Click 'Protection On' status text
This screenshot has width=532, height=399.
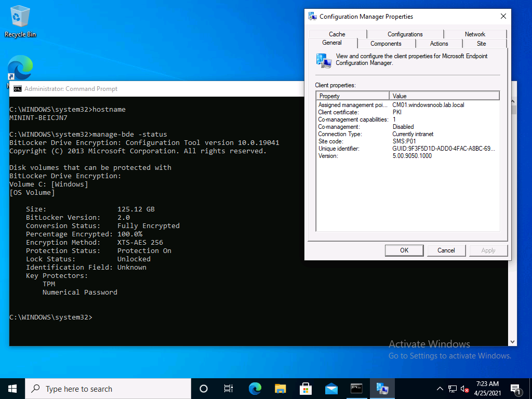point(144,251)
